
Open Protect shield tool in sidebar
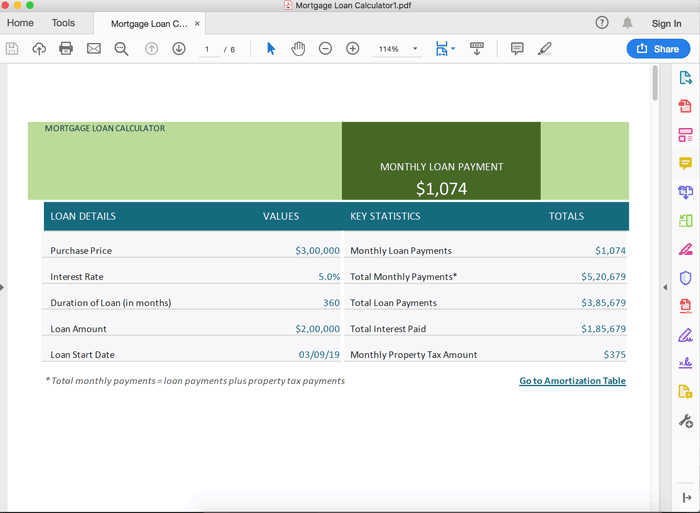(x=685, y=278)
